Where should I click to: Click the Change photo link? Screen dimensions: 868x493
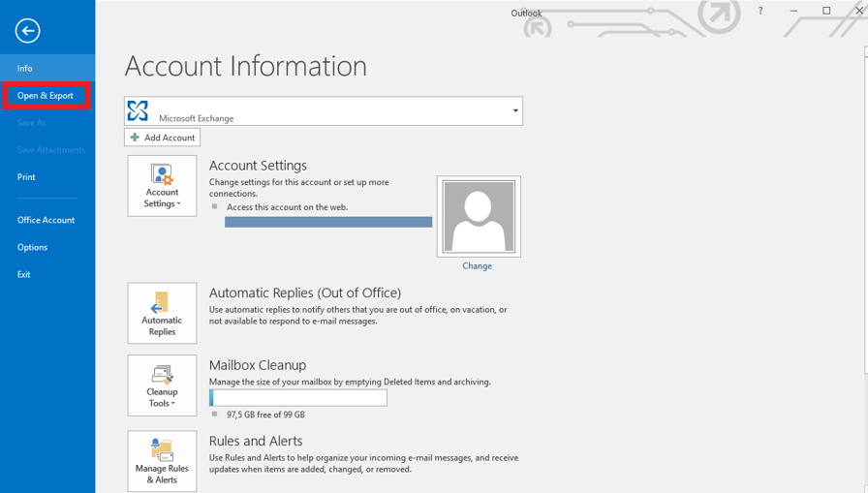[477, 265]
